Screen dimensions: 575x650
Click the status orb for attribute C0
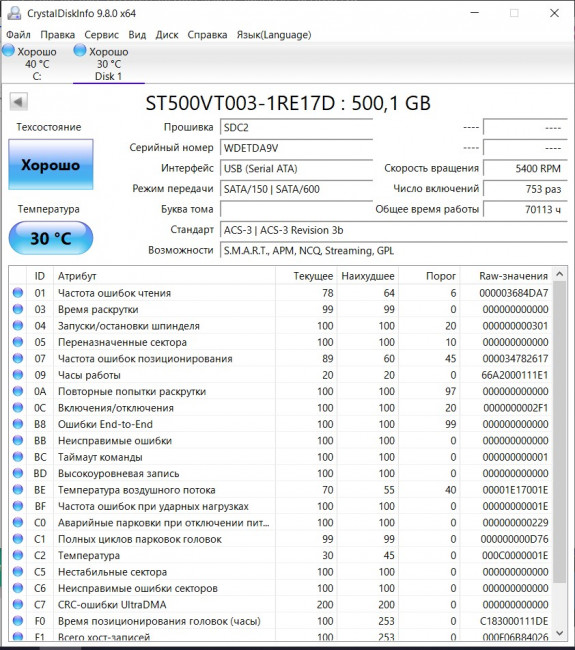tap(18, 522)
